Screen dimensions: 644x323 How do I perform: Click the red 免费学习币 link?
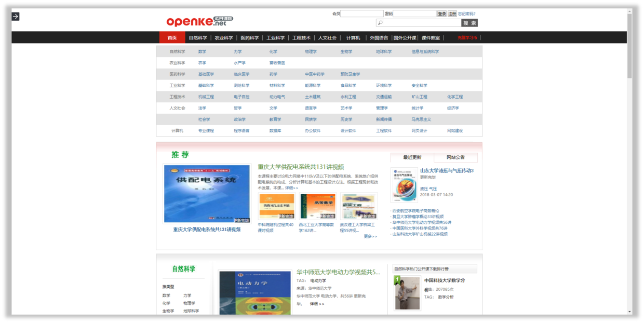467,37
